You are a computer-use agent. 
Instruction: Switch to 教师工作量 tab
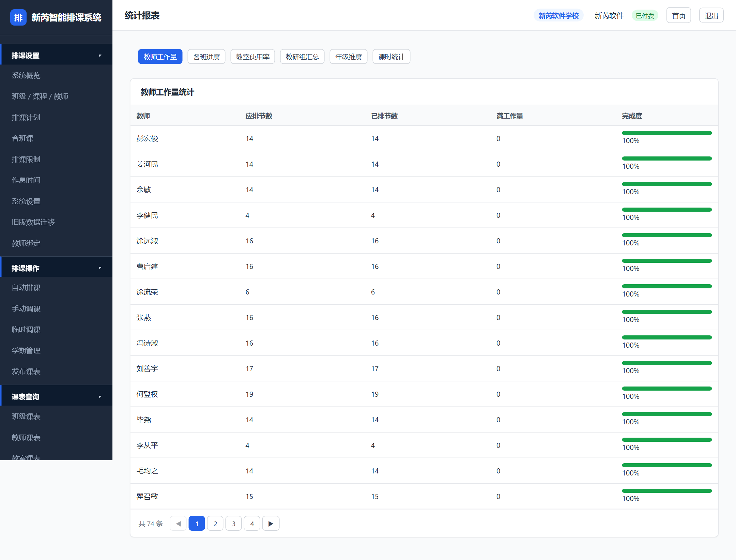(160, 57)
